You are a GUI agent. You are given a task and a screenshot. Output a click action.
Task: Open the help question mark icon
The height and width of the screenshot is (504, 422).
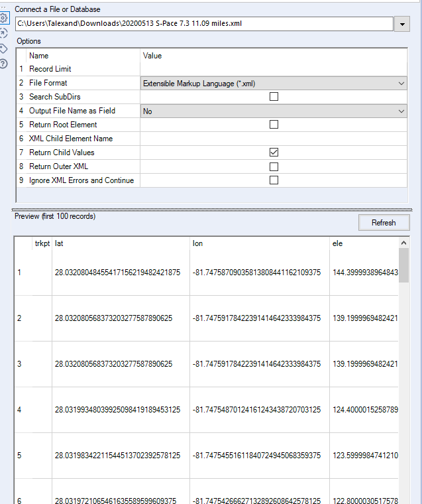(x=3, y=64)
